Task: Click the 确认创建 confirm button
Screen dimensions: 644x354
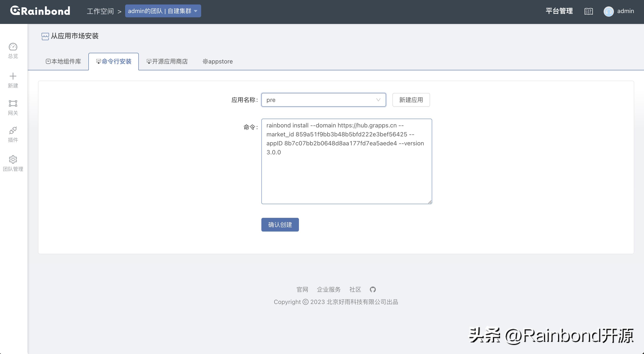Action: click(280, 225)
